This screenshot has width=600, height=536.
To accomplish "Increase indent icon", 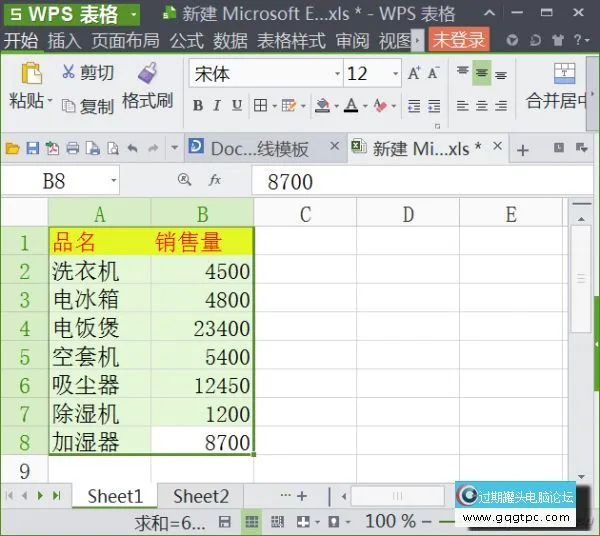I will (434, 106).
